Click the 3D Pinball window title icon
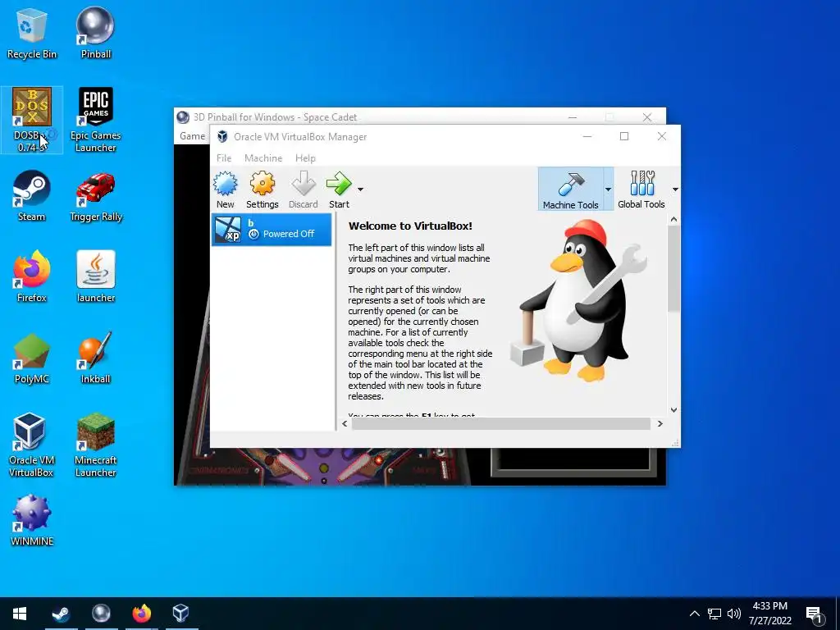 coord(183,116)
